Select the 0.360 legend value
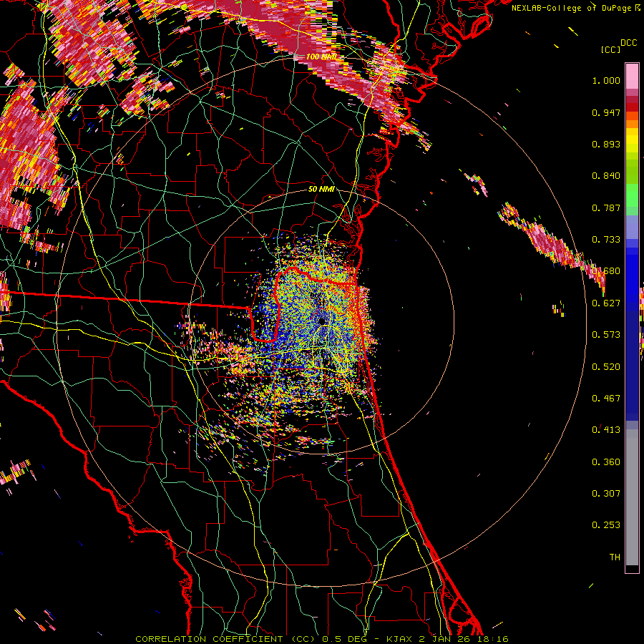Image resolution: width=644 pixels, height=644 pixels. (x=606, y=462)
